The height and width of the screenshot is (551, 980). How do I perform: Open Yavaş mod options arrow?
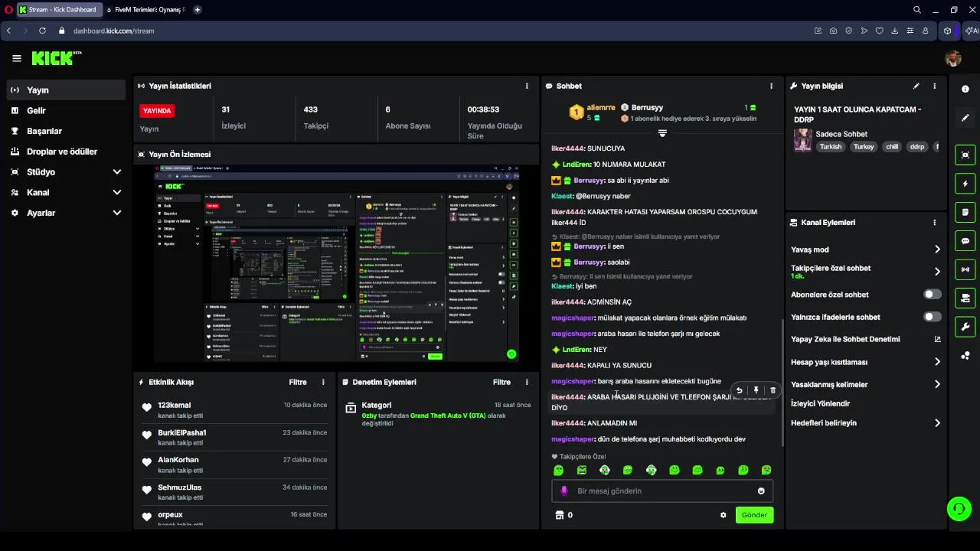937,249
